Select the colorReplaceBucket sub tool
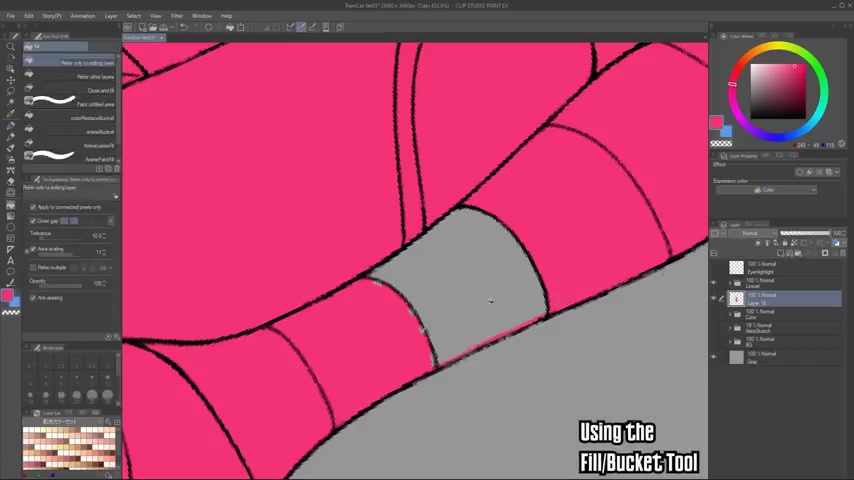This screenshot has height=480, width=854. (x=69, y=117)
